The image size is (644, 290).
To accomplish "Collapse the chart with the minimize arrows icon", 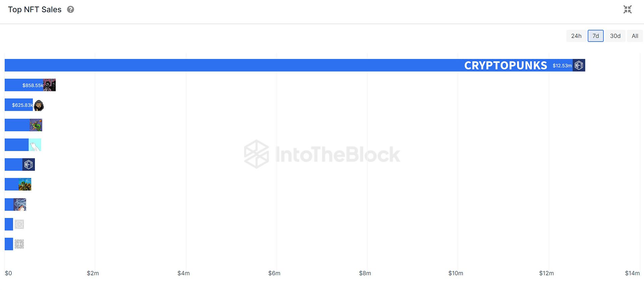I will [628, 9].
